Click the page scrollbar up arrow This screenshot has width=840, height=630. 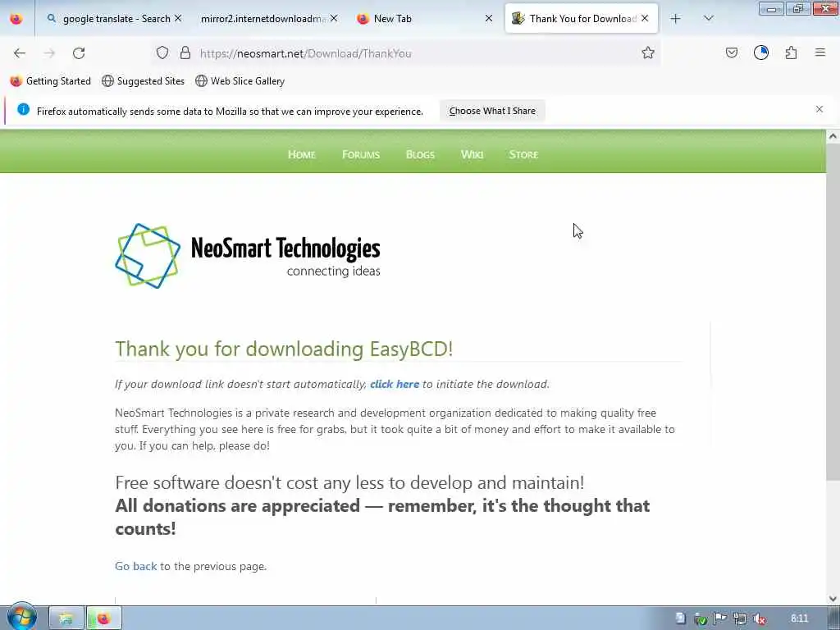click(x=833, y=136)
